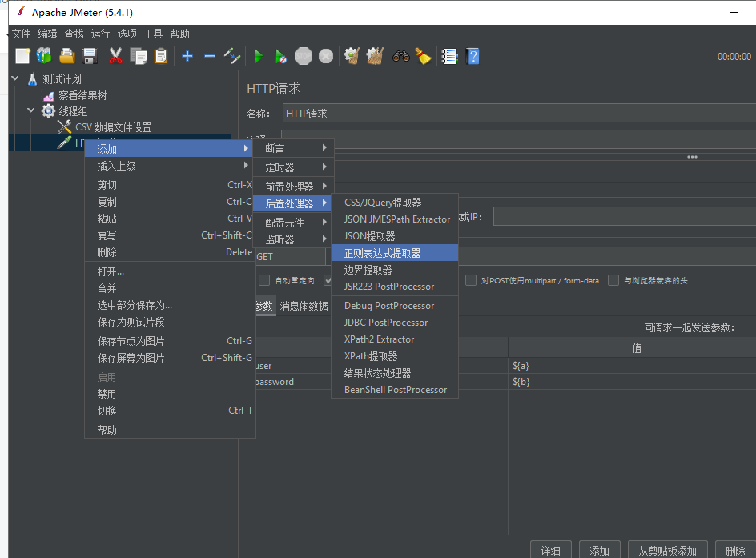756x558 pixels.
Task: Toggle 对POST使用multipart / form-data checkbox
Action: 471,280
